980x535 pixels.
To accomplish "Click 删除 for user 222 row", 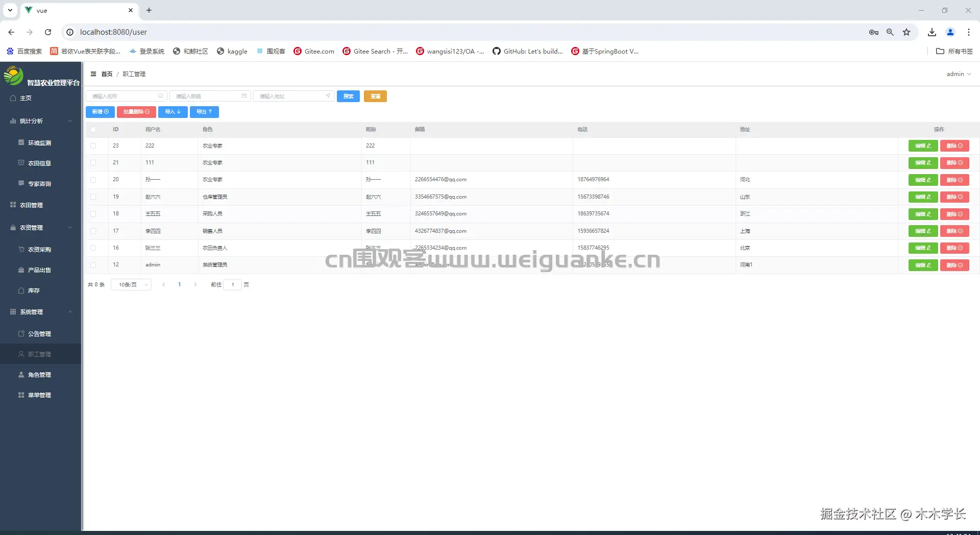I will pyautogui.click(x=954, y=146).
